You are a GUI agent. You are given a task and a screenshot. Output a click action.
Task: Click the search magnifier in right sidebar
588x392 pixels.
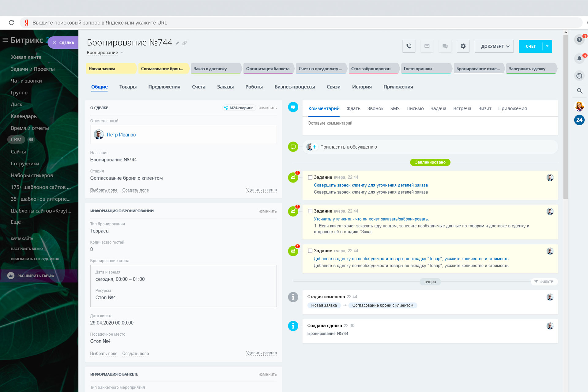tap(579, 91)
